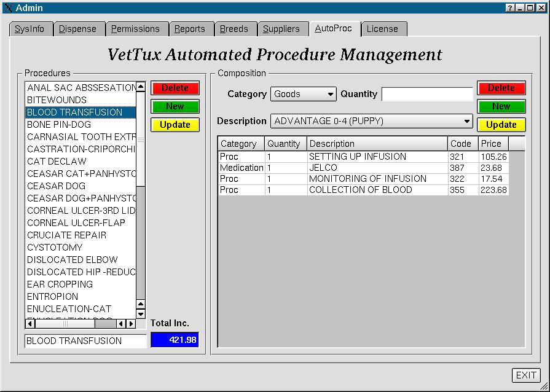Click the Quantity input field
Screen dimensions: 550x392
(x=427, y=94)
